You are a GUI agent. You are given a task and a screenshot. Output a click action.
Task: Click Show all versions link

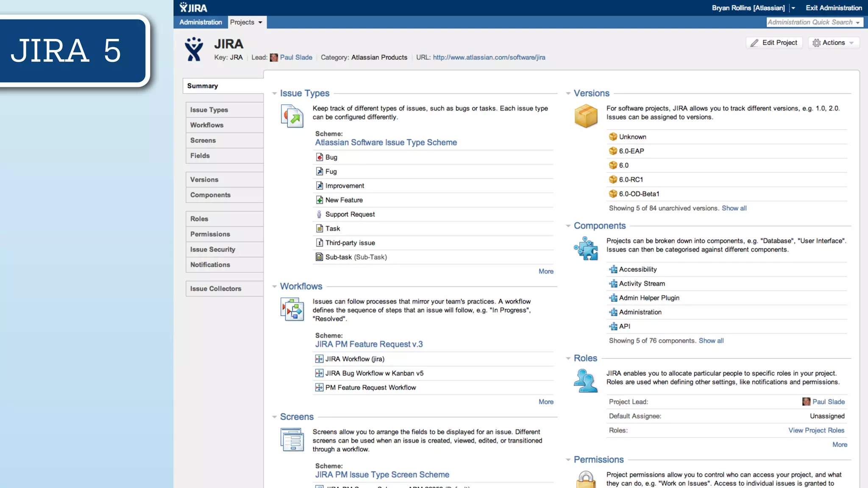point(734,208)
